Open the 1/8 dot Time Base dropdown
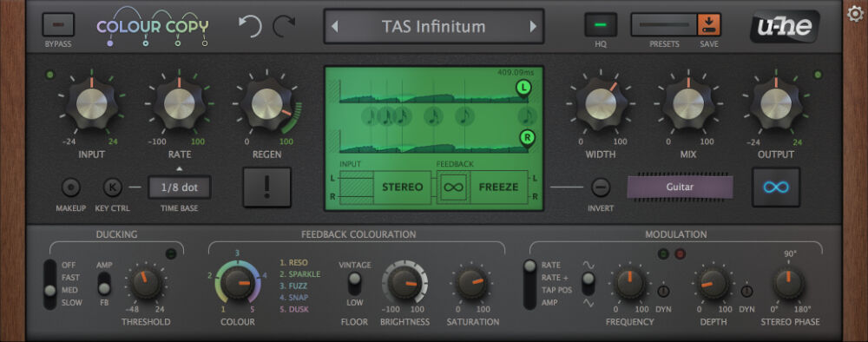This screenshot has width=868, height=342. 180,187
